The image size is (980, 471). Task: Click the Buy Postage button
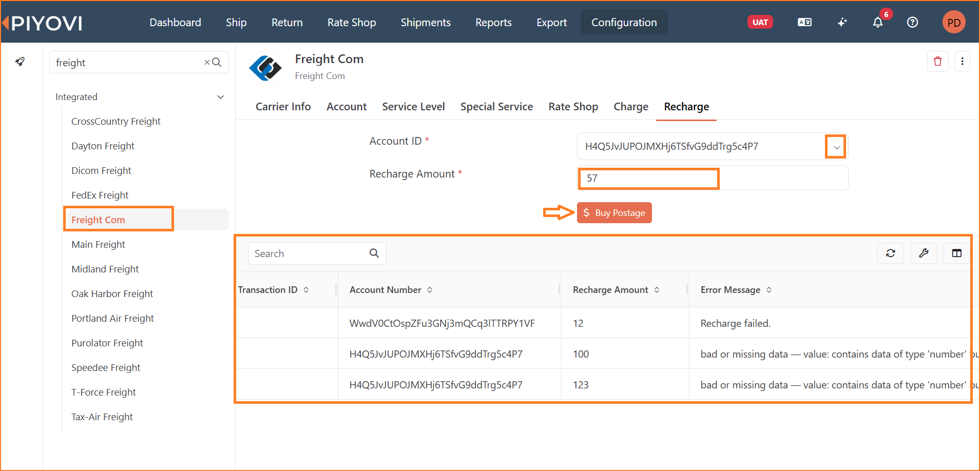tap(614, 213)
